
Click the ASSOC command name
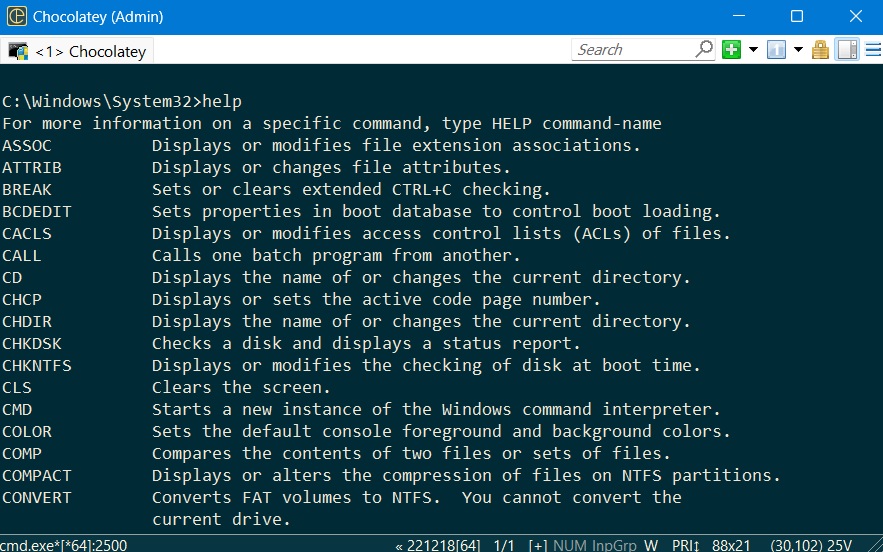(26, 145)
